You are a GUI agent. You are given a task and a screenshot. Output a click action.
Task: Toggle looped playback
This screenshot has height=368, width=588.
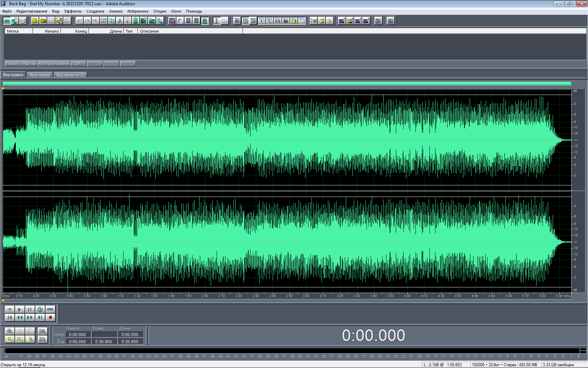(50, 309)
